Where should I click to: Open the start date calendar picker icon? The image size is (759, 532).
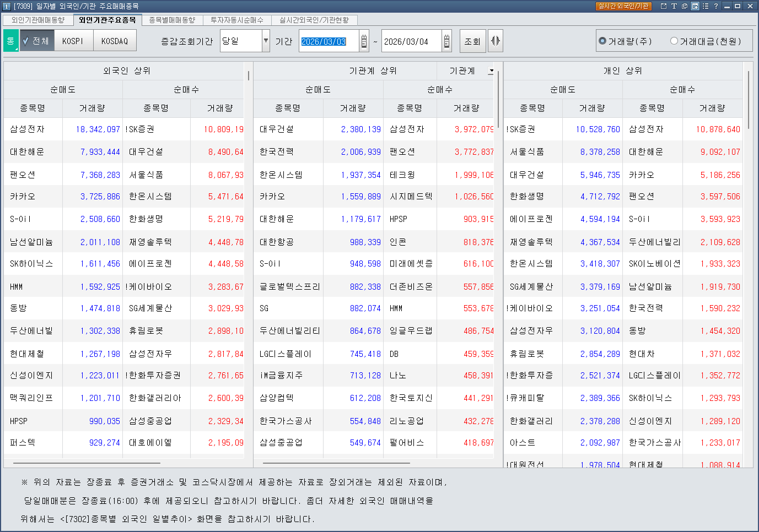pos(364,41)
